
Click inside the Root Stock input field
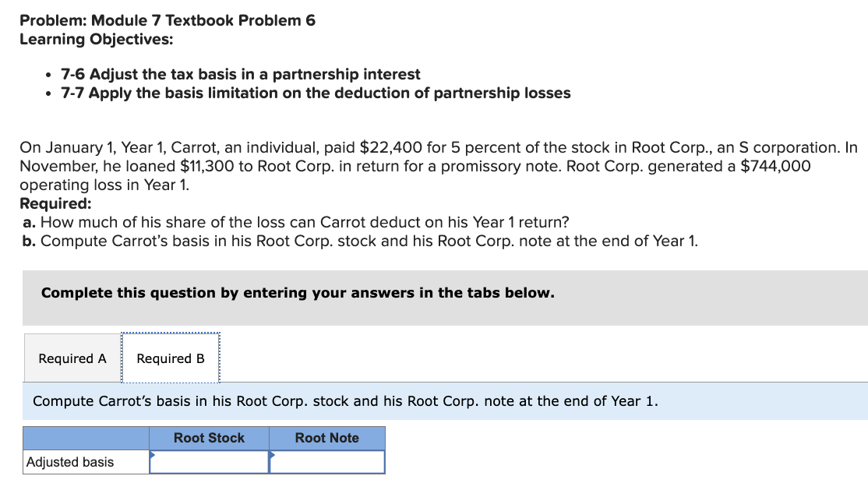210,461
